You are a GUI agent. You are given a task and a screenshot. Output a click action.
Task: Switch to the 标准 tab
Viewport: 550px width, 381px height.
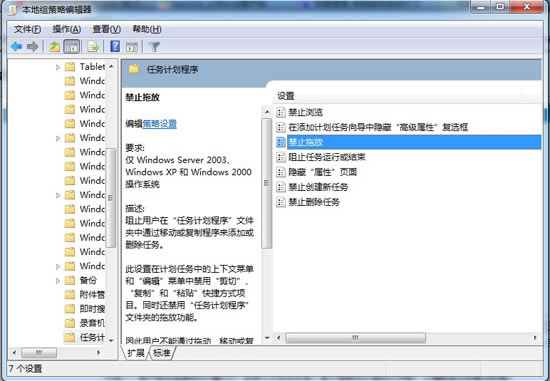(162, 353)
